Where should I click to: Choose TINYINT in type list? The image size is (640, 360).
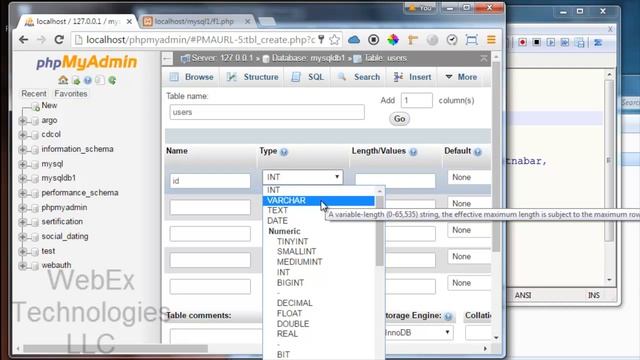pyautogui.click(x=292, y=242)
